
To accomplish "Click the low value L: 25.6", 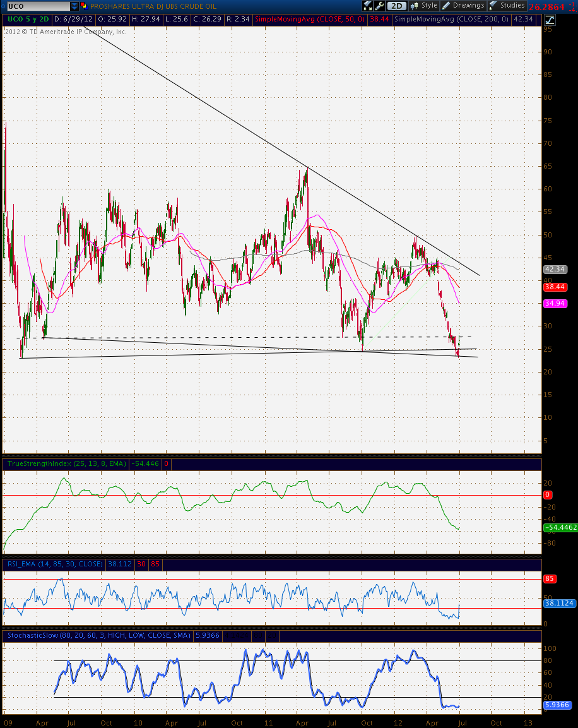I will [177, 20].
